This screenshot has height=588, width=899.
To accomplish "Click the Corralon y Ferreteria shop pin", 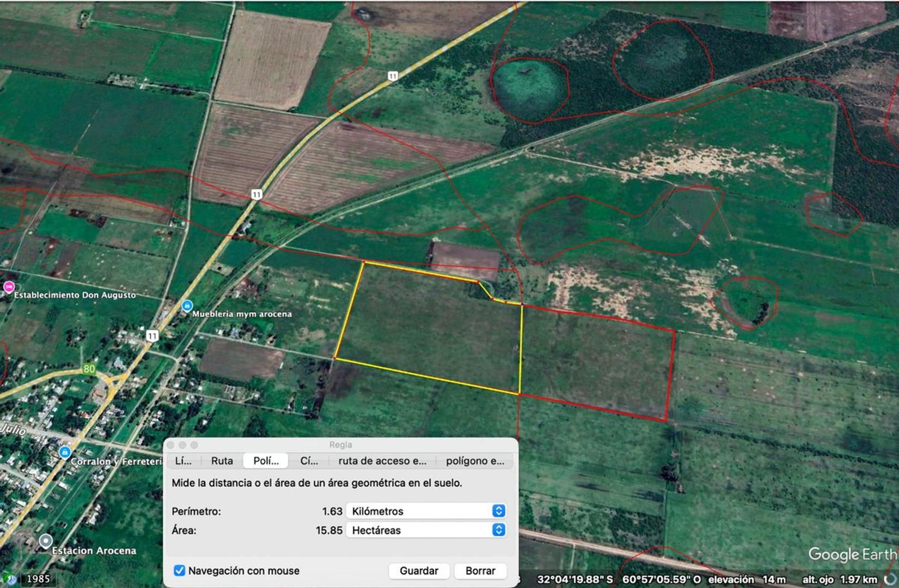I will point(65,452).
